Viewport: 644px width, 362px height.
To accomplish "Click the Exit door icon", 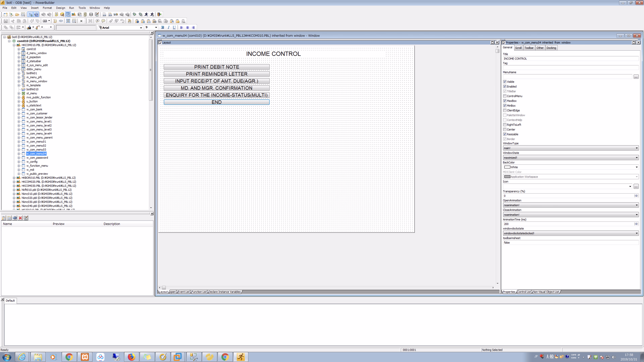I will (x=159, y=14).
